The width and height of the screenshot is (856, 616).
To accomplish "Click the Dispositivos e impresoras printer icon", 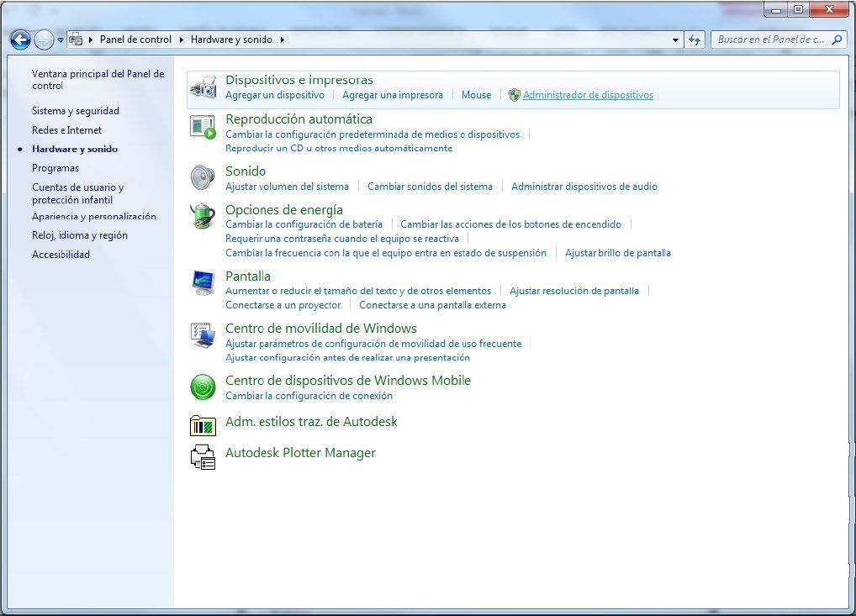I will (203, 87).
